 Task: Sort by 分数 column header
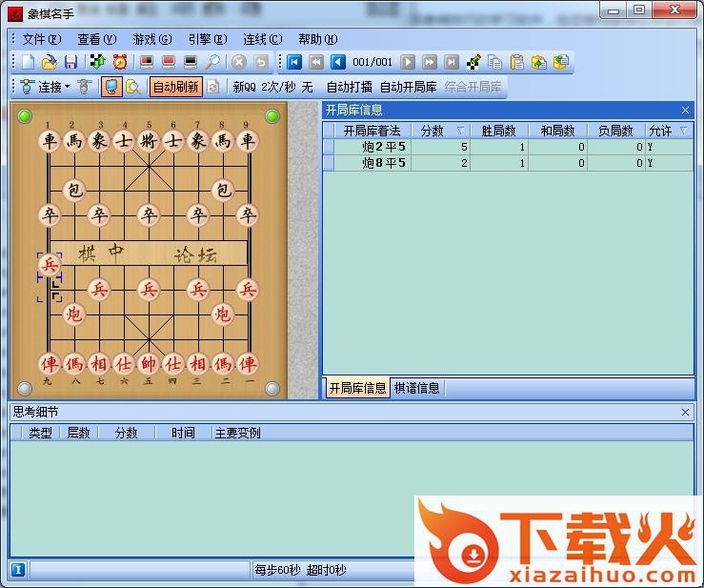tap(440, 131)
